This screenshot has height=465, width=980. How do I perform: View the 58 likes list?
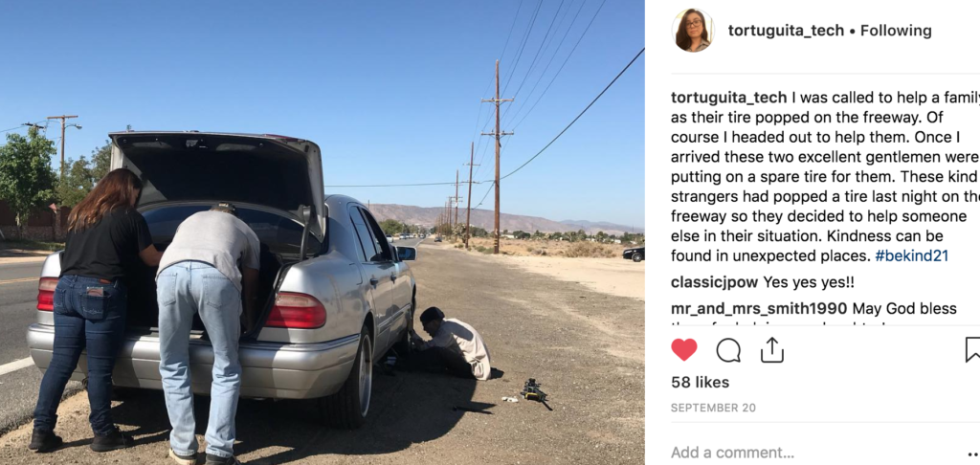pyautogui.click(x=700, y=382)
